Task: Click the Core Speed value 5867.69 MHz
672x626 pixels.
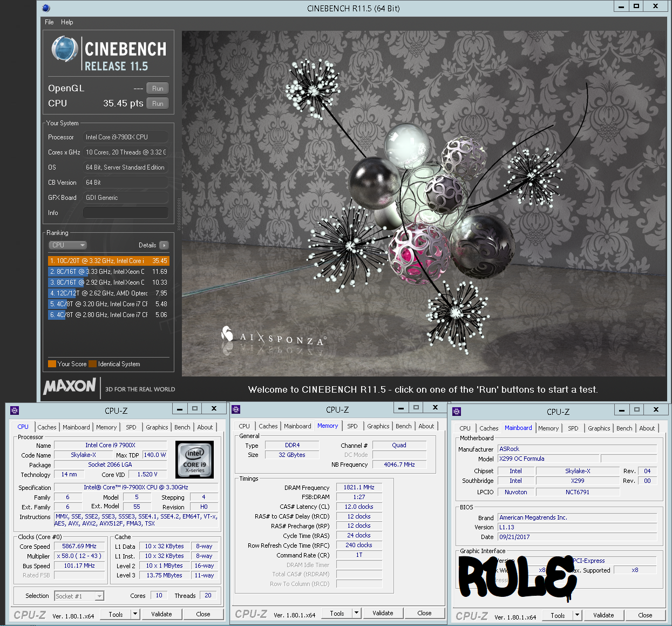Action: pyautogui.click(x=79, y=547)
